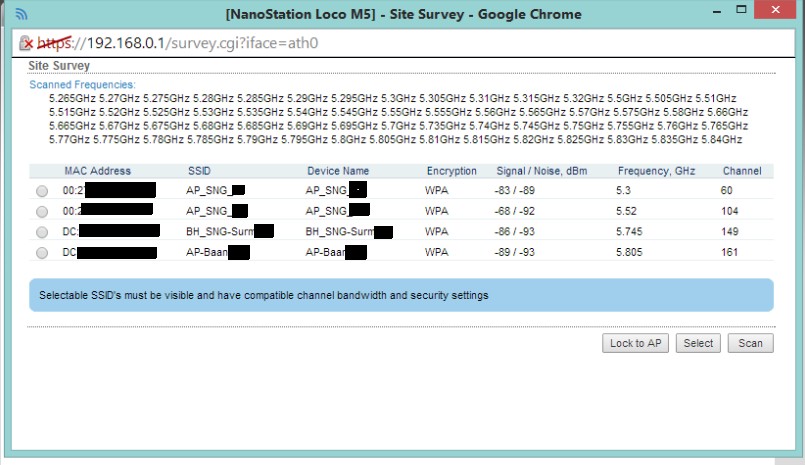This screenshot has height=465, width=805.
Task: Click the Encryption column header
Action: coord(452,171)
